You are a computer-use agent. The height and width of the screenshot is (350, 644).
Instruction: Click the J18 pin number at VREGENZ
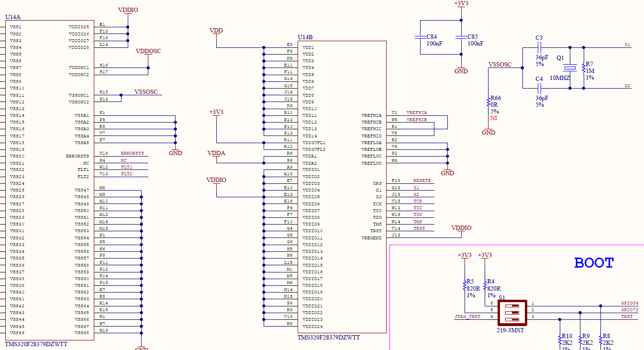[x=396, y=235]
